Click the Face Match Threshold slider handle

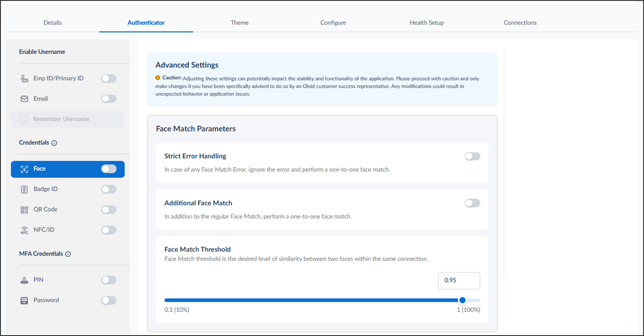(x=462, y=300)
